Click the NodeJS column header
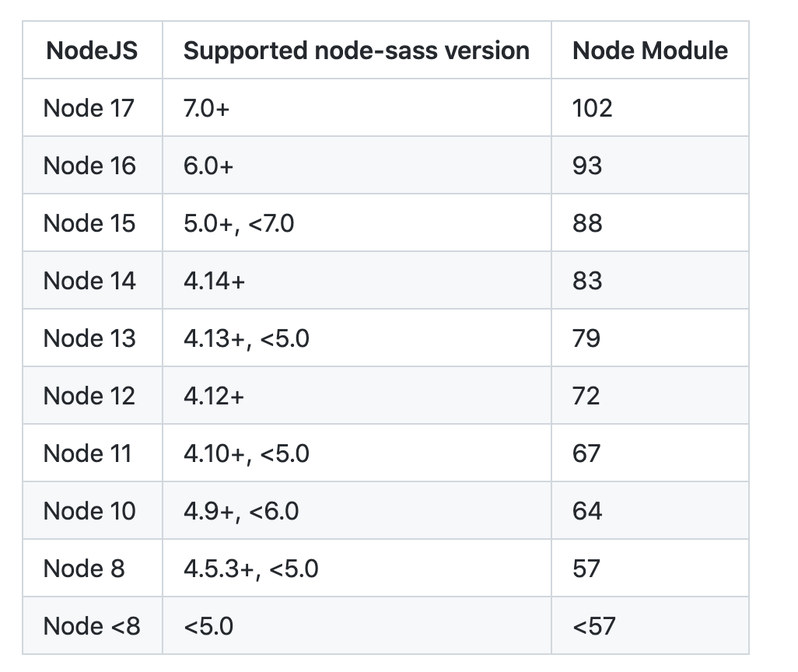The height and width of the screenshot is (672, 798). (x=92, y=51)
